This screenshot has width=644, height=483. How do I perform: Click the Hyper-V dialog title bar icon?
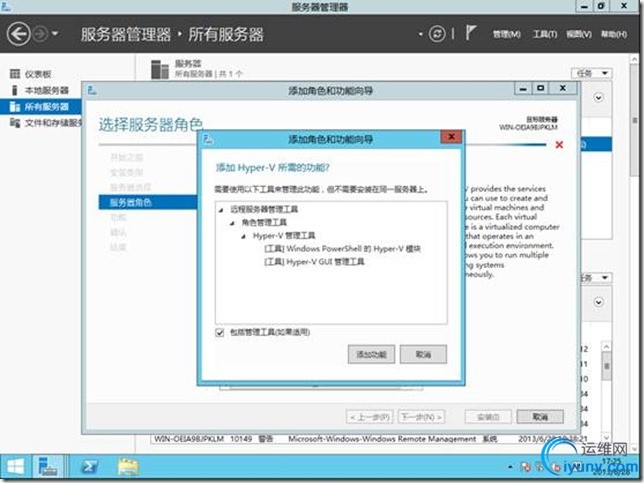point(208,140)
